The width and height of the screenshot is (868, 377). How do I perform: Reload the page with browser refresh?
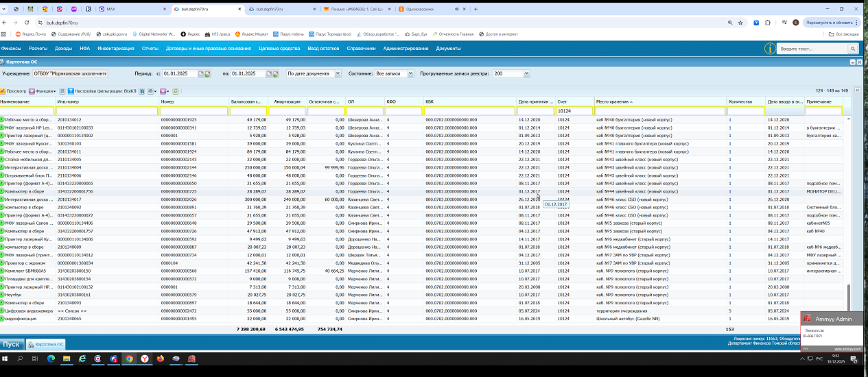coord(27,23)
